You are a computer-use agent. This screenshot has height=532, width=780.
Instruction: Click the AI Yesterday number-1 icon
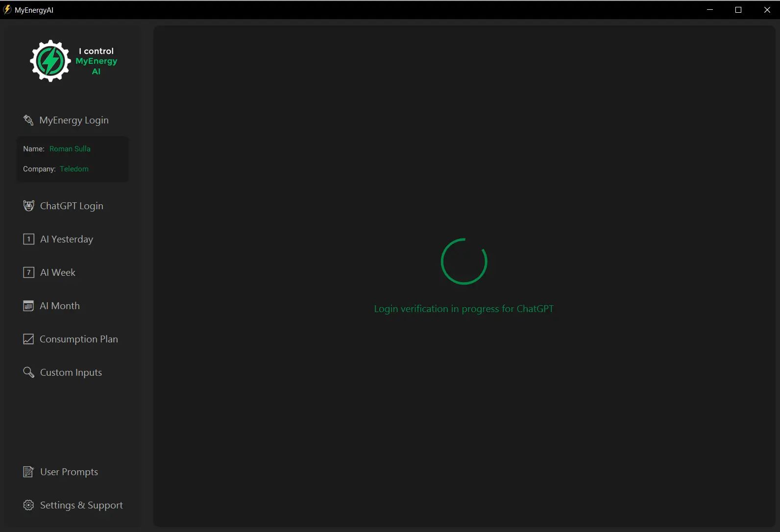[28, 239]
